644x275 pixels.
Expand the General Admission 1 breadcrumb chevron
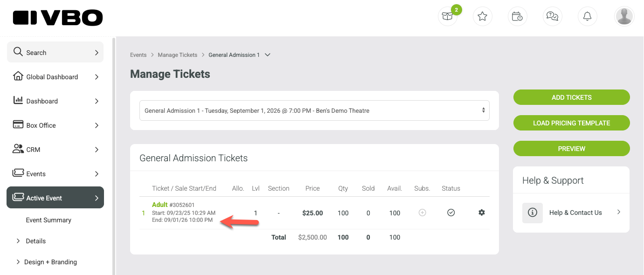268,55
